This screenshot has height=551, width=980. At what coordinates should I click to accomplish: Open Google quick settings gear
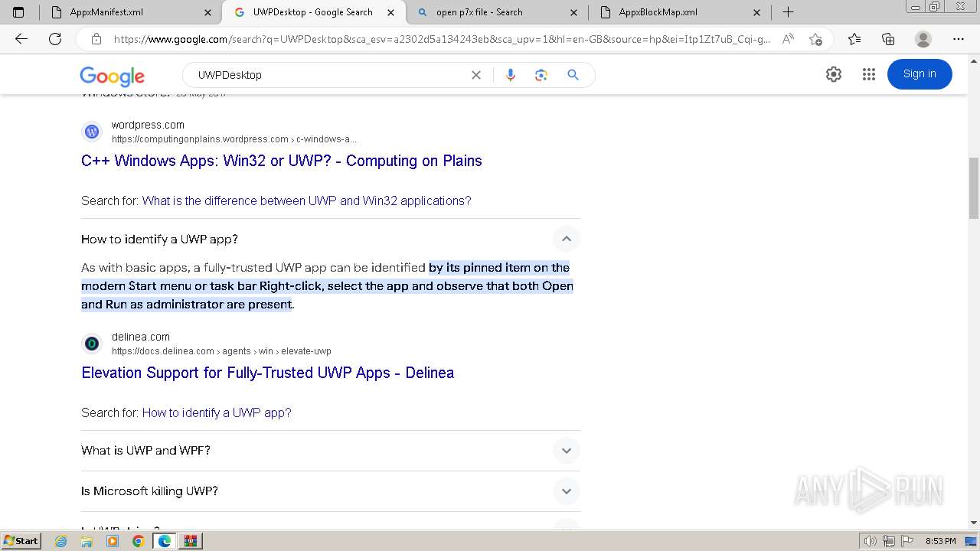[834, 74]
